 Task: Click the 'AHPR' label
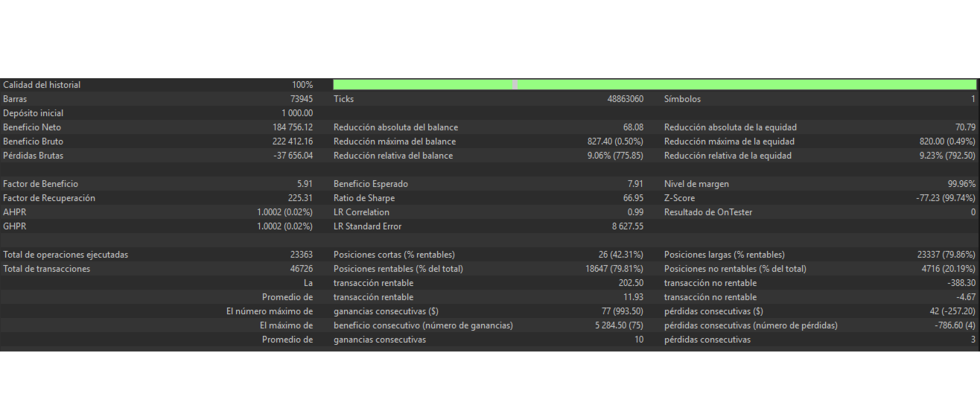pyautogui.click(x=14, y=212)
